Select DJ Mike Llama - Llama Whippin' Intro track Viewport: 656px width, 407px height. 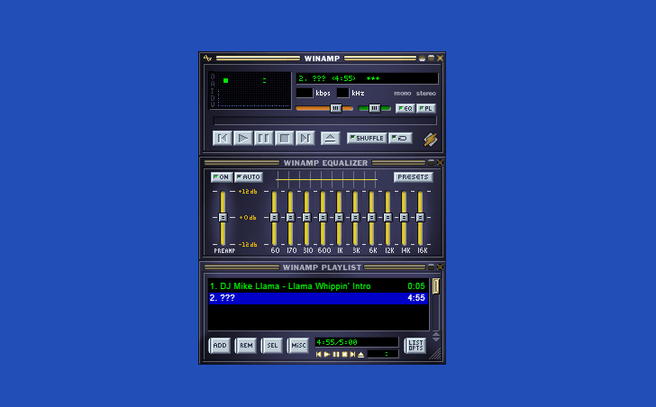(318, 286)
